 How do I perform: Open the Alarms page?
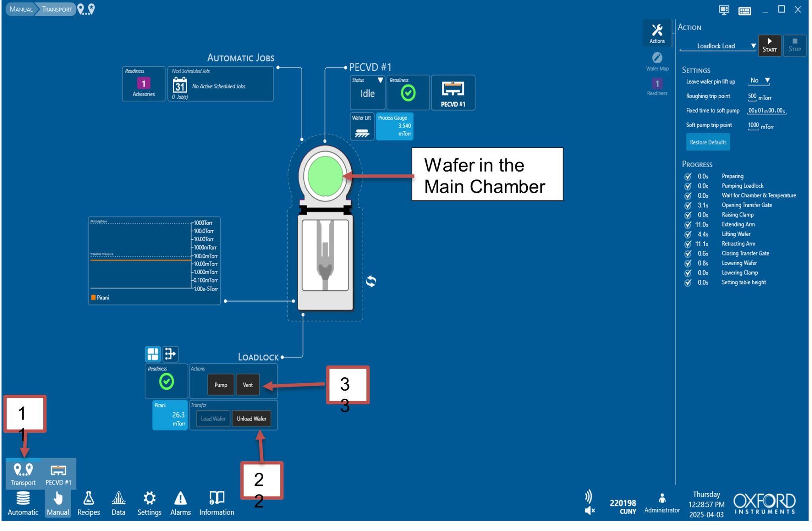(x=180, y=504)
